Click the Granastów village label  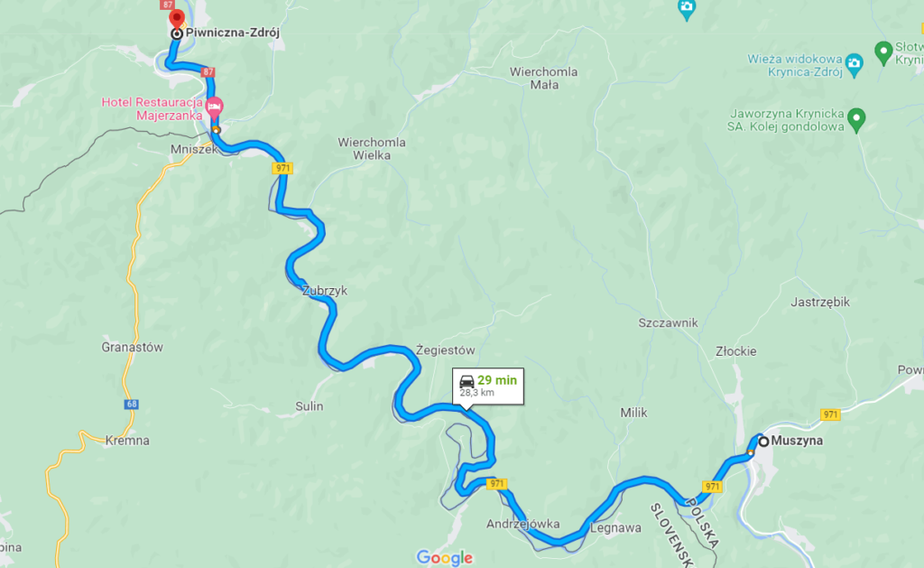point(132,347)
